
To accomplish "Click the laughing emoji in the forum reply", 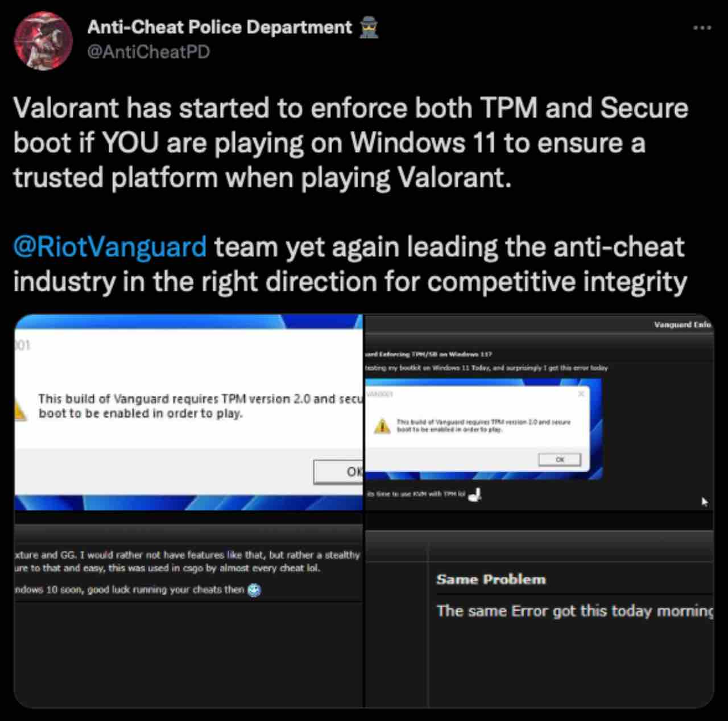I will click(x=254, y=590).
